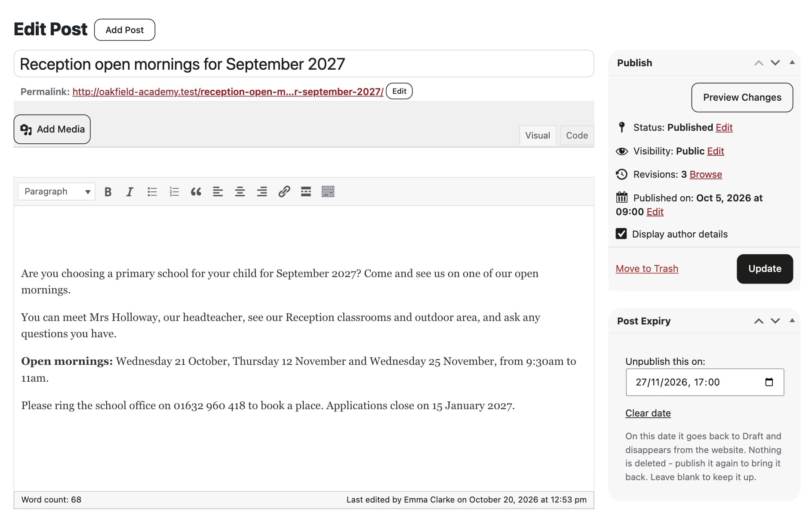Insert a blockquote
This screenshot has width=812, height=512.
[196, 192]
